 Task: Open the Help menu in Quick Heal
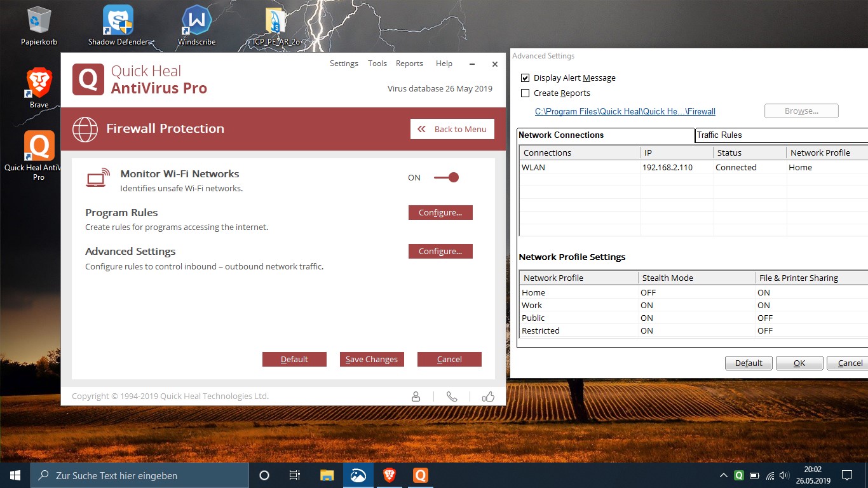444,64
